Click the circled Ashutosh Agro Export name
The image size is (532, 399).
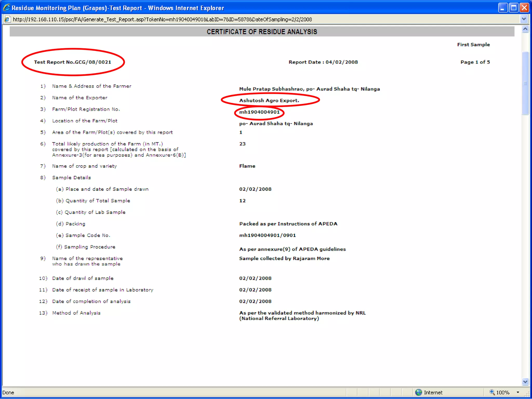(x=269, y=100)
